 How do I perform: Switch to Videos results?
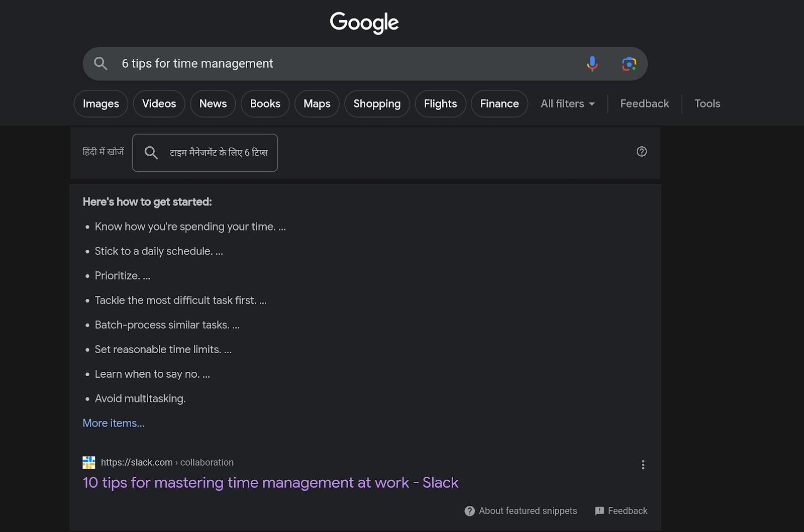(159, 103)
